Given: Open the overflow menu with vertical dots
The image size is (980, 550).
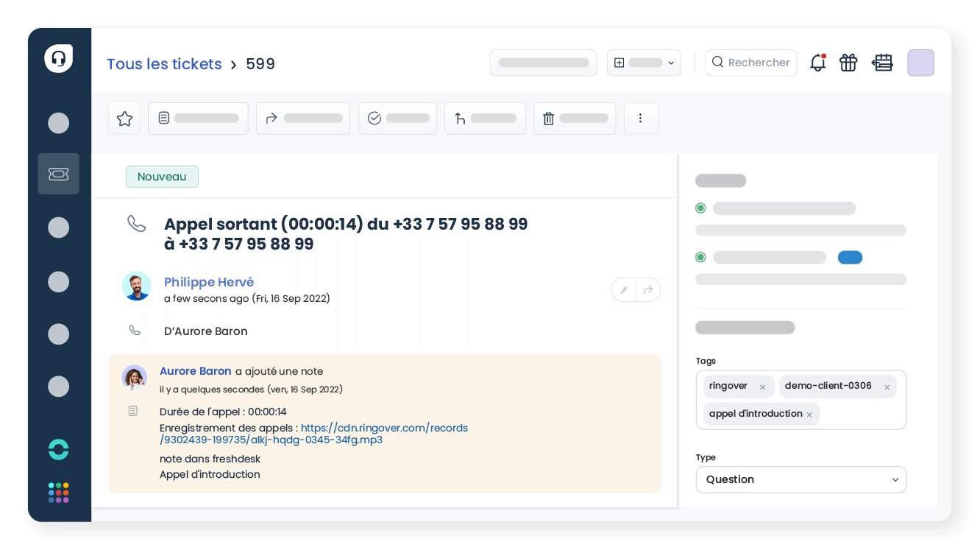Looking at the screenshot, I should pyautogui.click(x=641, y=118).
